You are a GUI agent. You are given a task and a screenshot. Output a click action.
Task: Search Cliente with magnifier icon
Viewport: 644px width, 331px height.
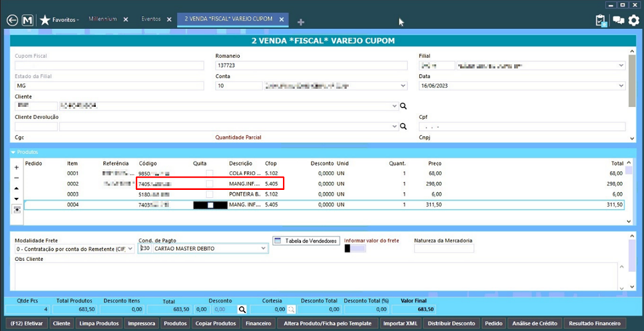pyautogui.click(x=403, y=106)
